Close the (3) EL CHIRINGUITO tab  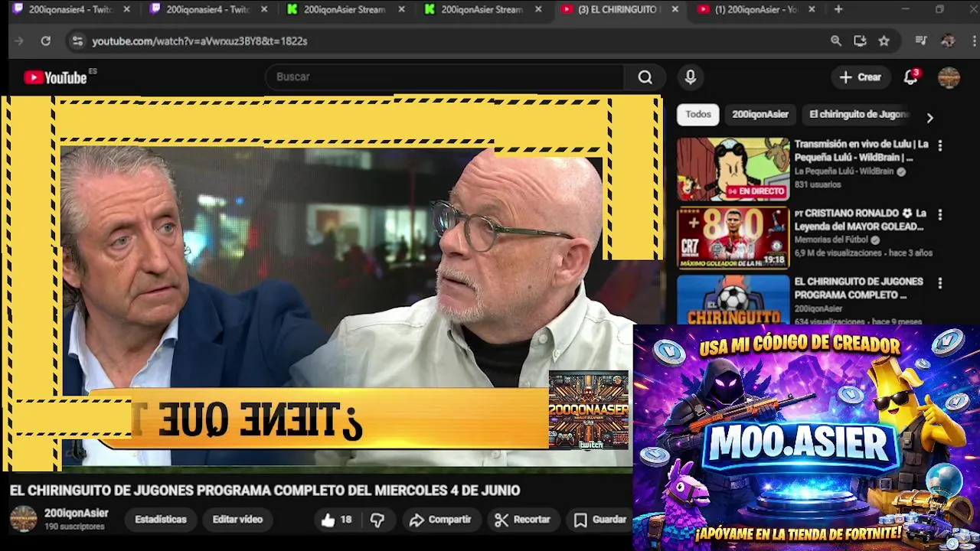tap(675, 9)
